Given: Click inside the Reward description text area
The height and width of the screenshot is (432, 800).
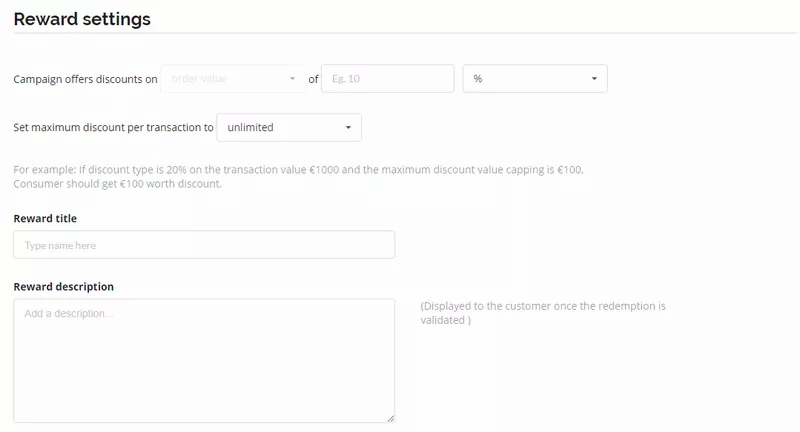Looking at the screenshot, I should click(x=204, y=361).
